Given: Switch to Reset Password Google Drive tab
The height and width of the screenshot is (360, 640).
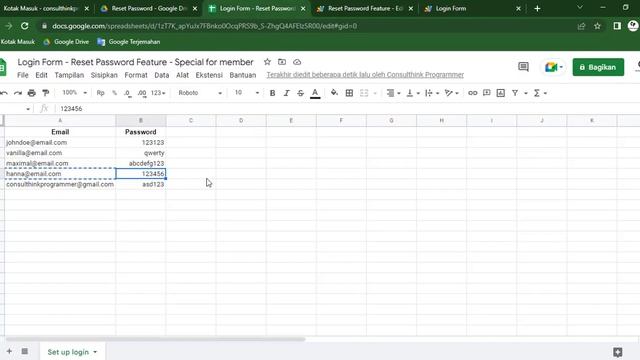Looking at the screenshot, I should pyautogui.click(x=149, y=9).
